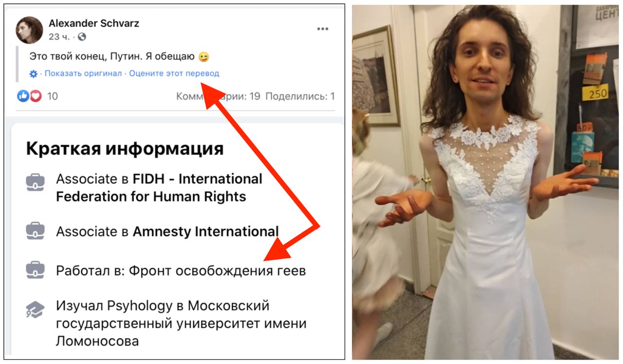This screenshot has height=364, width=623.
Task: Open the 'Комментарии: 19' comments count
Action: click(x=218, y=96)
